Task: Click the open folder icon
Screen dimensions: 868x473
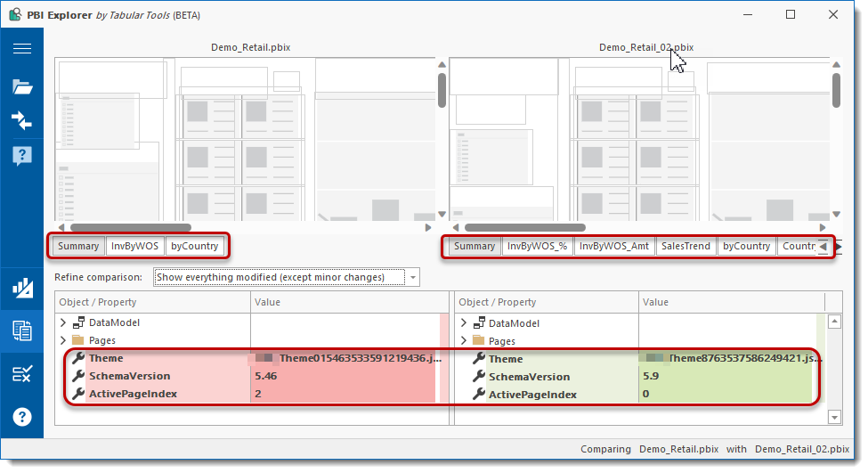Action: tap(22, 86)
